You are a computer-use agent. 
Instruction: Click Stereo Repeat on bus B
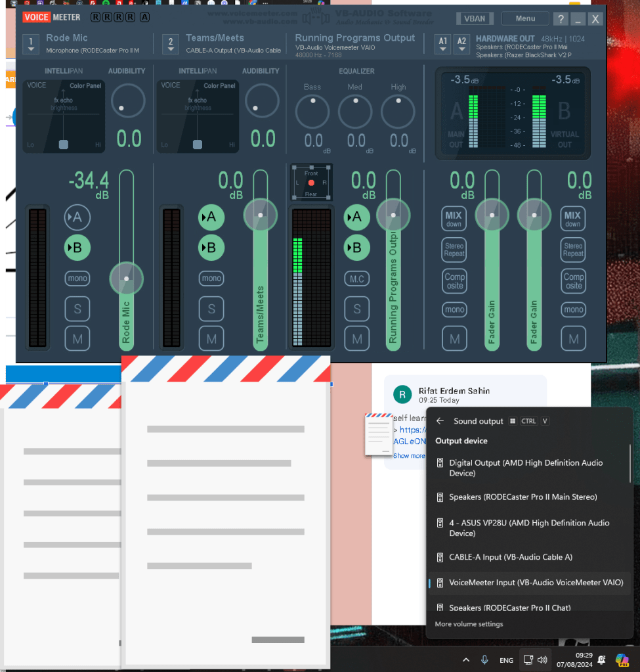(x=573, y=250)
